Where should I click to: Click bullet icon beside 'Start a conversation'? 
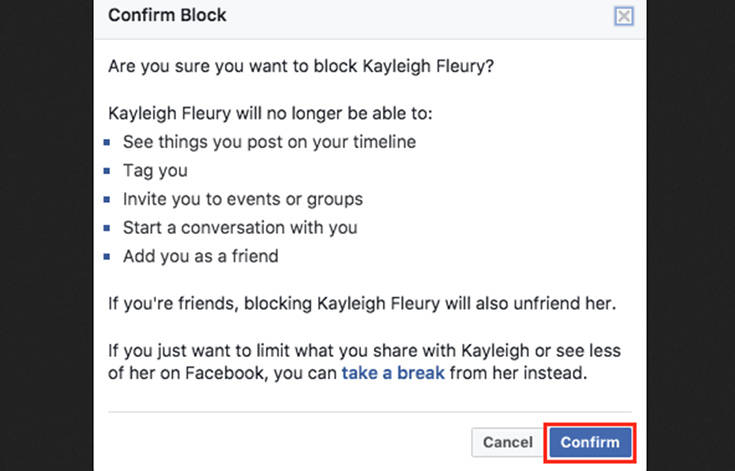[x=107, y=228]
